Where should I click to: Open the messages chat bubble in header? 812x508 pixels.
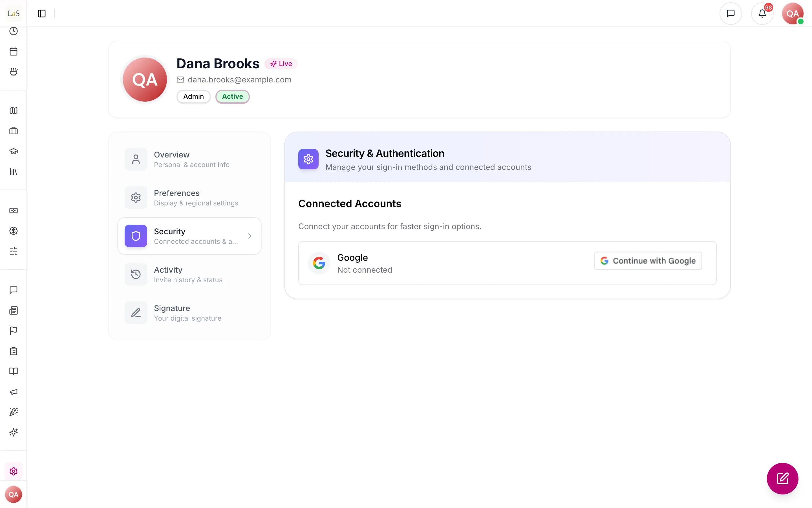[x=731, y=14]
